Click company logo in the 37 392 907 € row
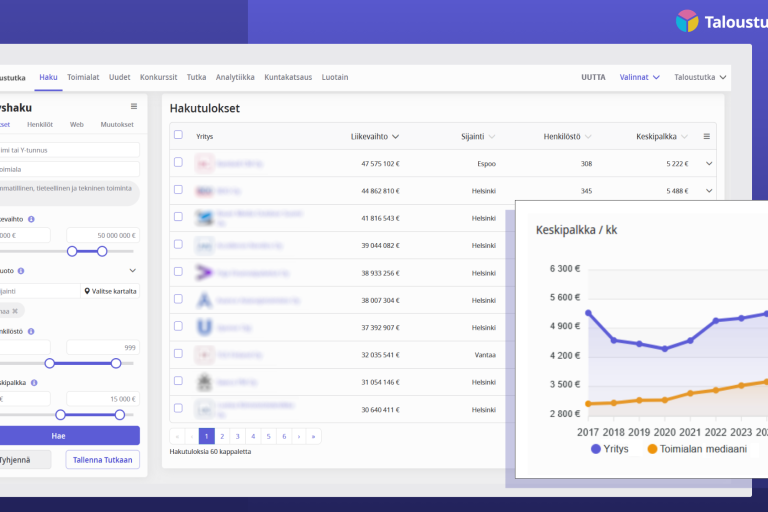The width and height of the screenshot is (768, 512). tap(204, 327)
